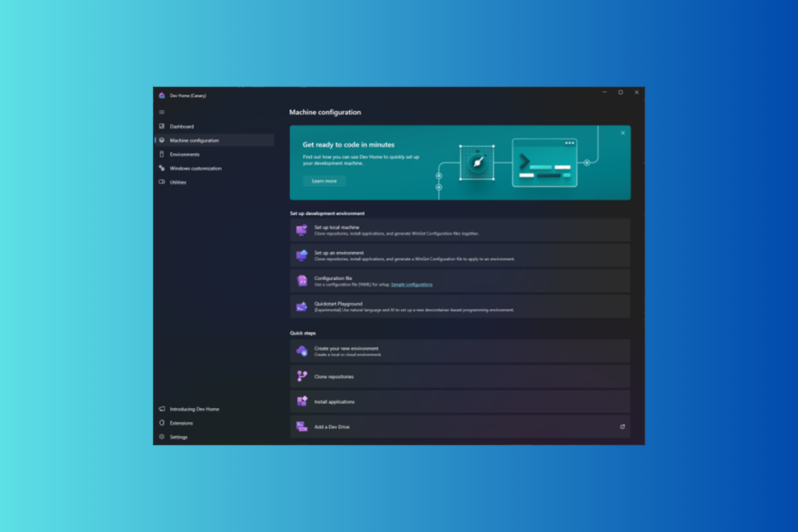Click the Utilities icon in the sidebar

coord(162,182)
